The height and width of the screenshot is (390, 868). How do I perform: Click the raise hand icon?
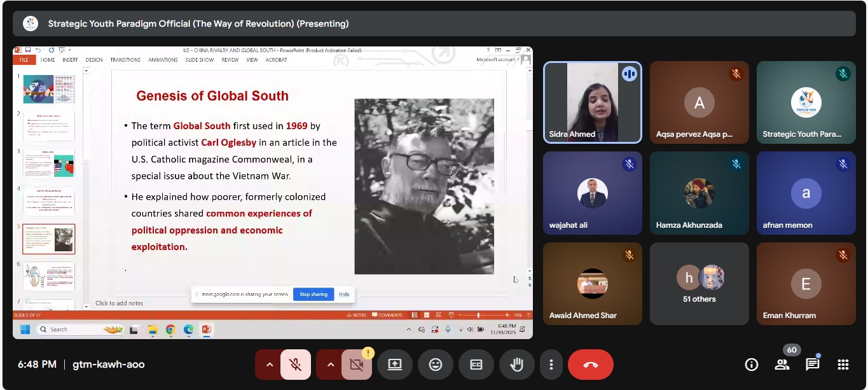coord(516,365)
